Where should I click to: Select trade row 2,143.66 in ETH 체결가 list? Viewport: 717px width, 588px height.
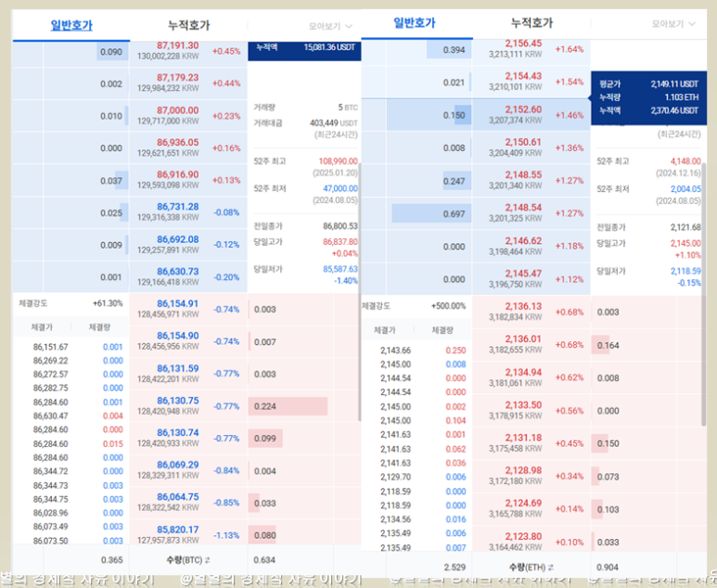(416, 351)
